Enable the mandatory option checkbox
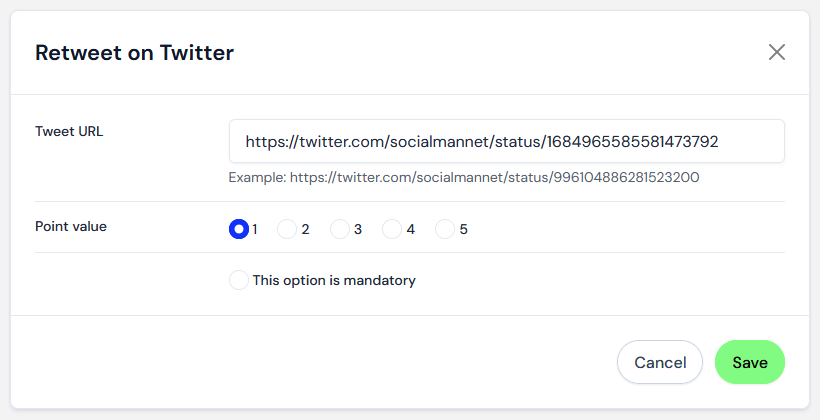Viewport: 820px width, 420px height. coord(238,280)
